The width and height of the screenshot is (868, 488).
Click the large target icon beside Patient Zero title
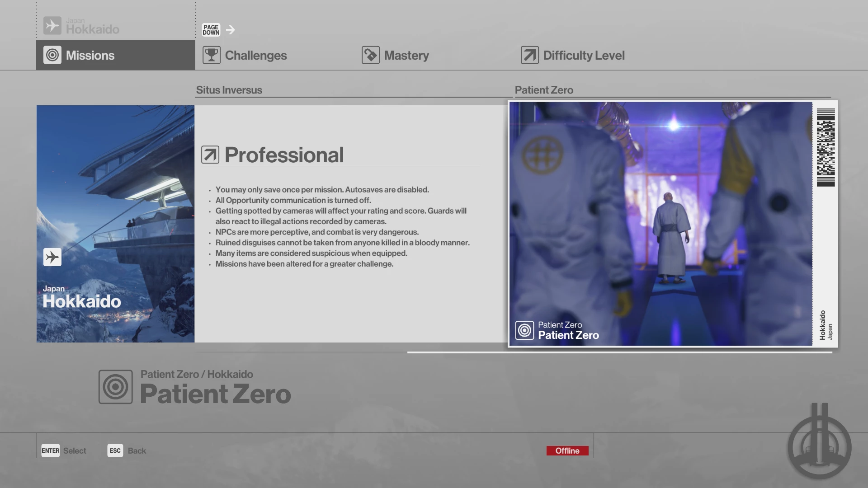[x=116, y=387]
